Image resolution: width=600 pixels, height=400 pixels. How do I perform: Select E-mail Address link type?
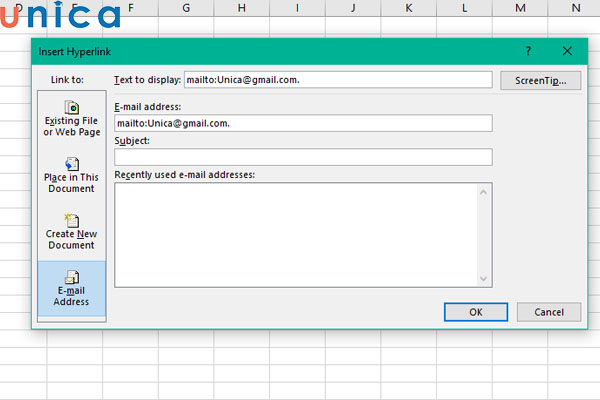[72, 289]
